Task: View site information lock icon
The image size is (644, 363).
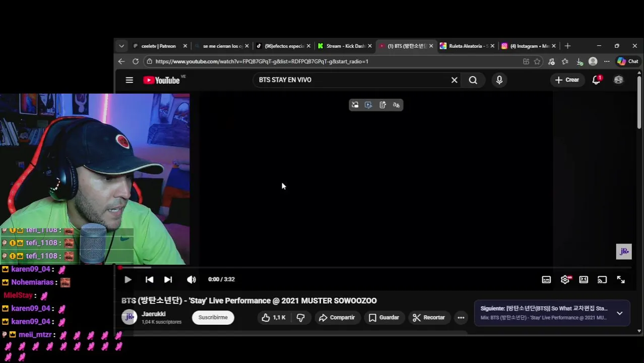Action: pyautogui.click(x=149, y=62)
